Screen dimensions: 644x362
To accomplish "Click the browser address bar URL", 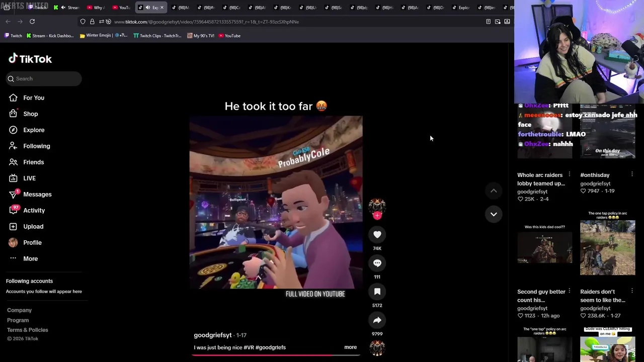I will pos(206,22).
